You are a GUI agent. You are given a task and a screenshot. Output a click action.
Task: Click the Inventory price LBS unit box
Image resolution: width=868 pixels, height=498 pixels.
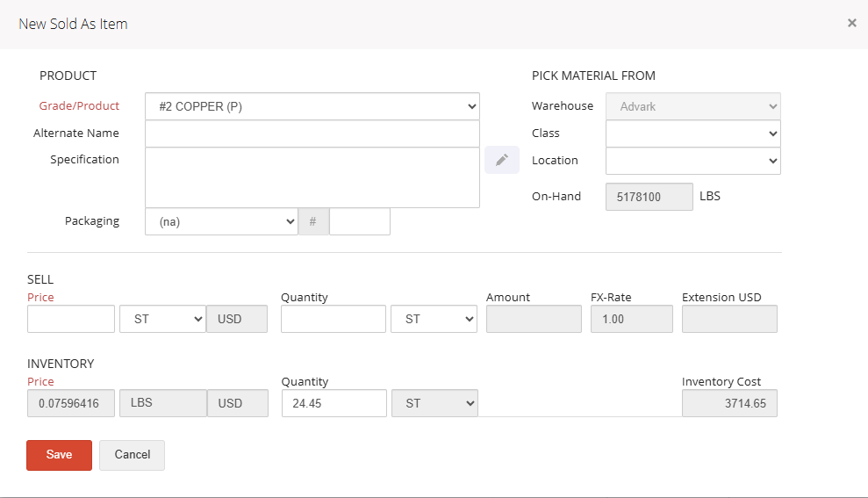pos(163,403)
